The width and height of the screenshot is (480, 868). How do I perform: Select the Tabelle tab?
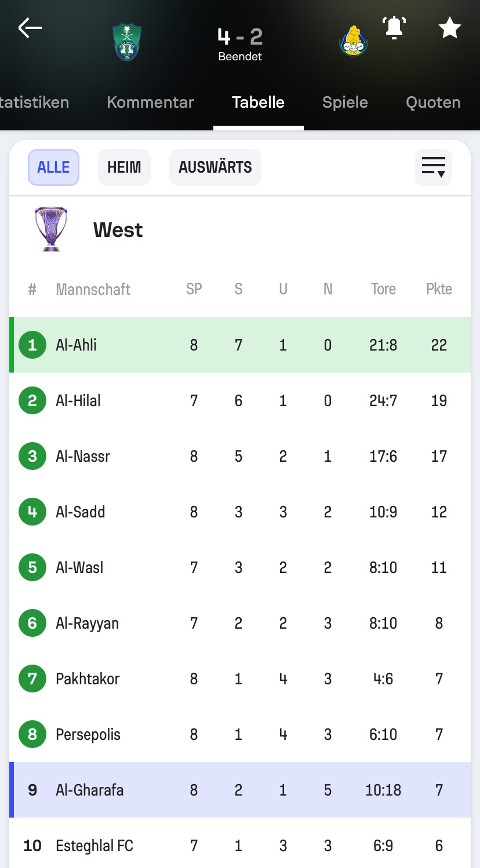pos(258,103)
